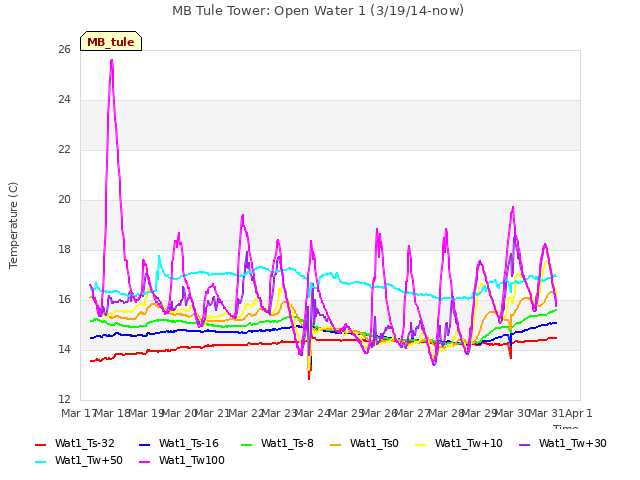This screenshot has width=640, height=480.
Task: Toggle the Wat1_Tw+30 legend entry
Action: coord(563,443)
